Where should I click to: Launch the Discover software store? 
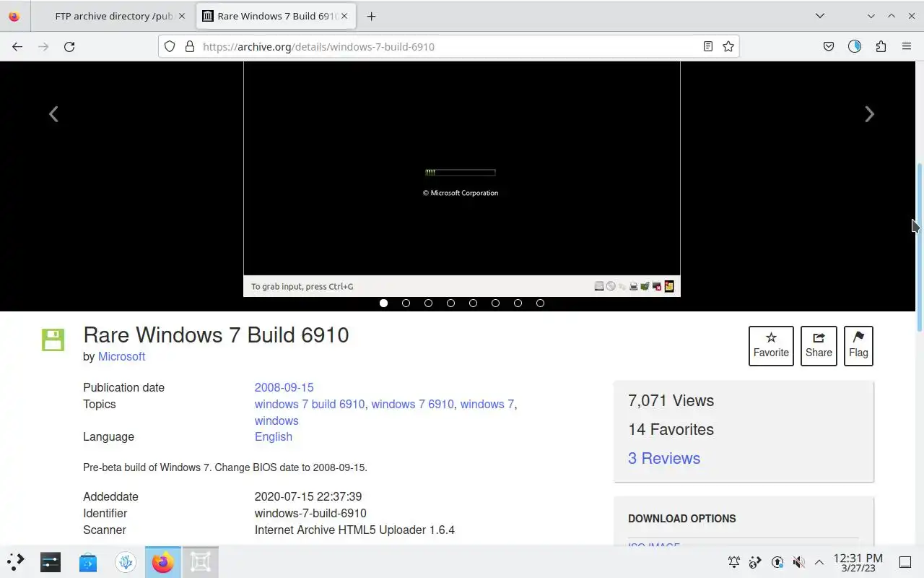click(x=88, y=561)
